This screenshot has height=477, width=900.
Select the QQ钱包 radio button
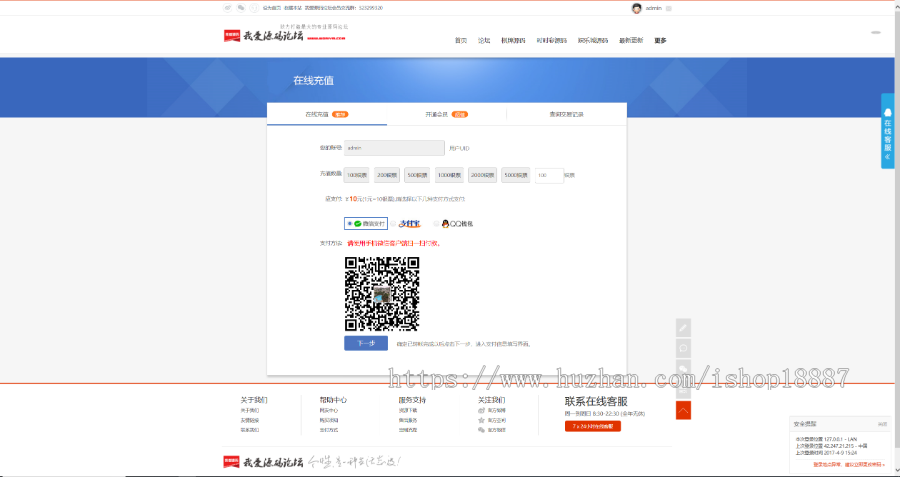point(436,224)
